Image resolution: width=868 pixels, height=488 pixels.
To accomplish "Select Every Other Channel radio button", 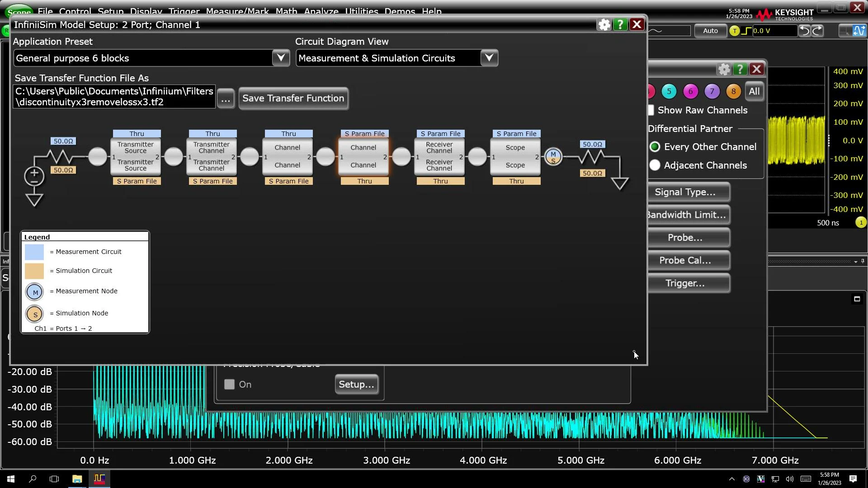I will 655,147.
